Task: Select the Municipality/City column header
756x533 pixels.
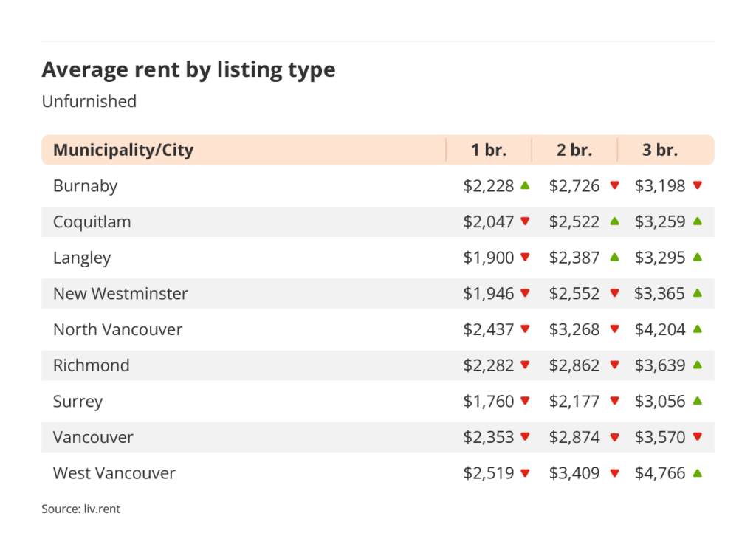Action: point(123,150)
